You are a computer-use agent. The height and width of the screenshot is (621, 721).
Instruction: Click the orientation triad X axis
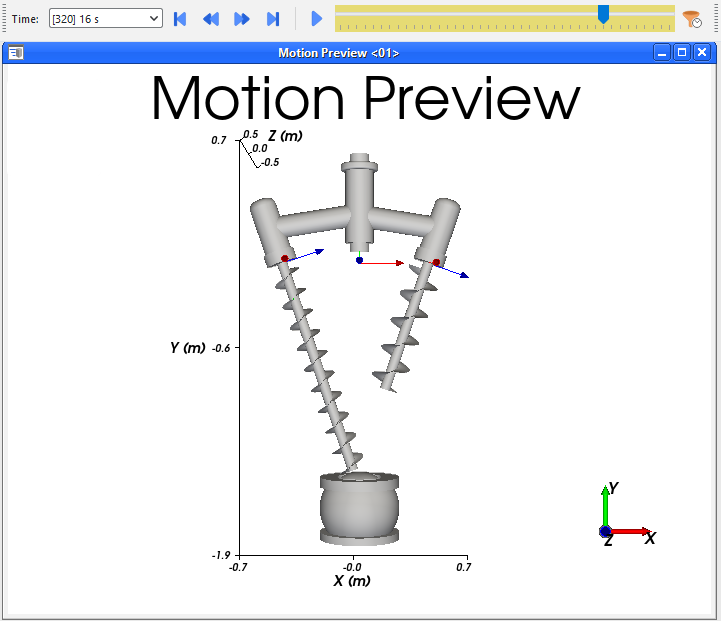(629, 531)
